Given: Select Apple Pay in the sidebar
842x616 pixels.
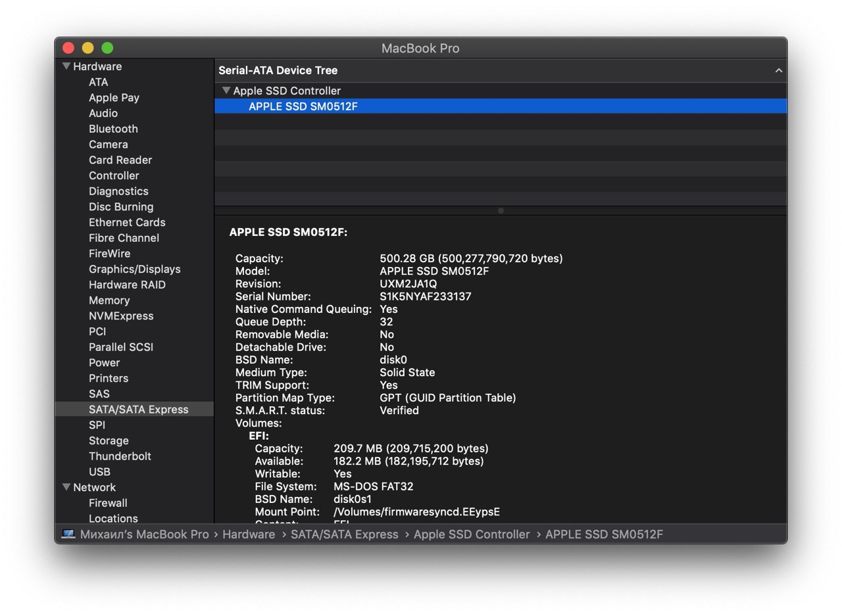Looking at the screenshot, I should point(114,98).
